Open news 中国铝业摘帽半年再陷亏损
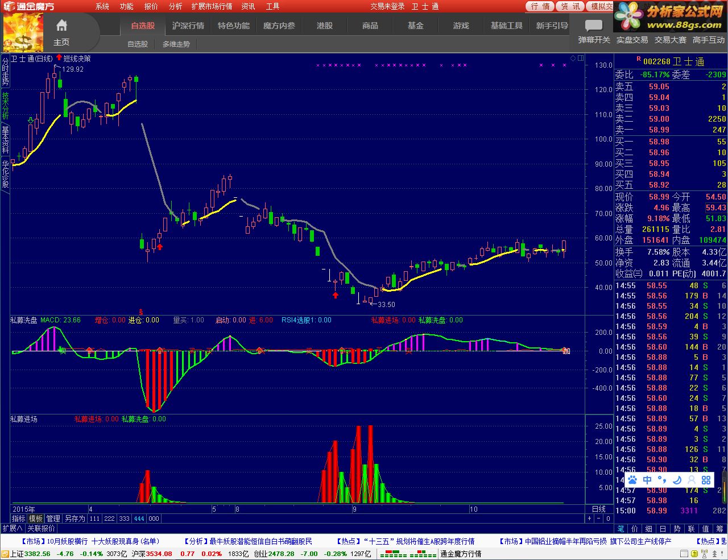 tap(586, 541)
